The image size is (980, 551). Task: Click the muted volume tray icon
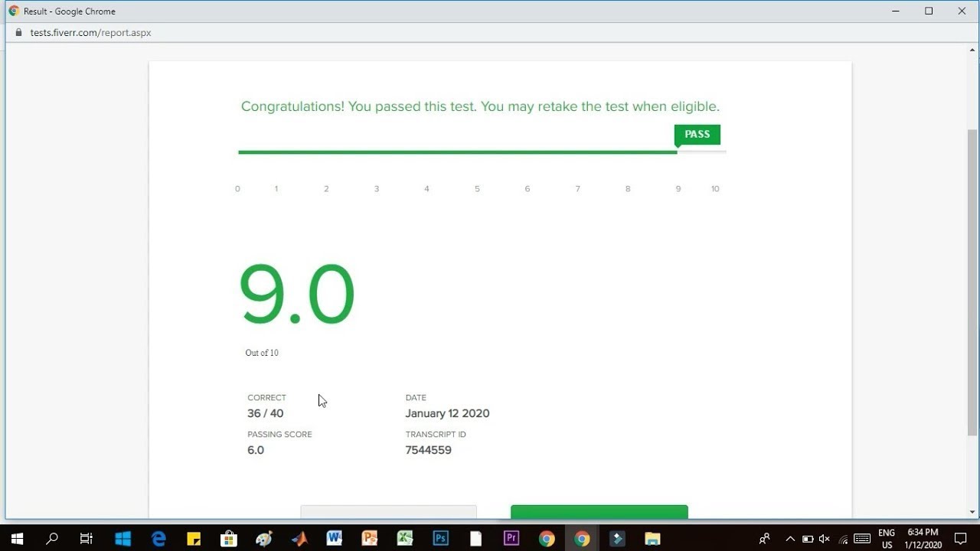tap(825, 539)
